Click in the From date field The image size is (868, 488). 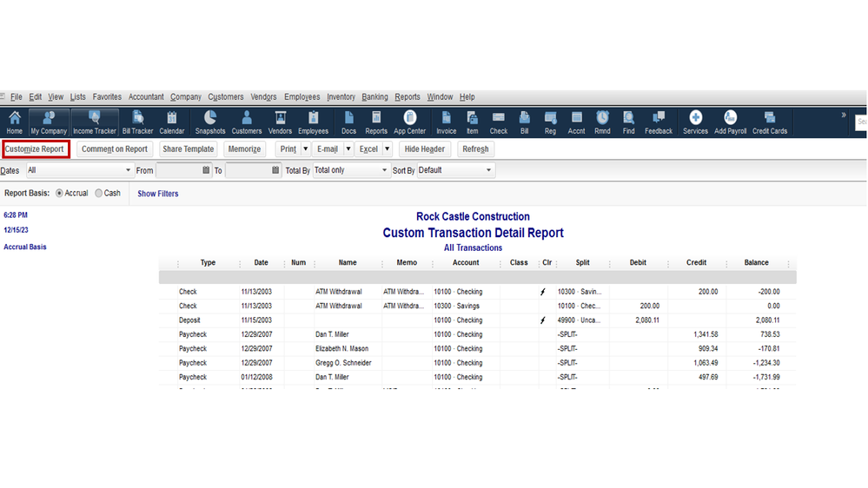pyautogui.click(x=178, y=170)
